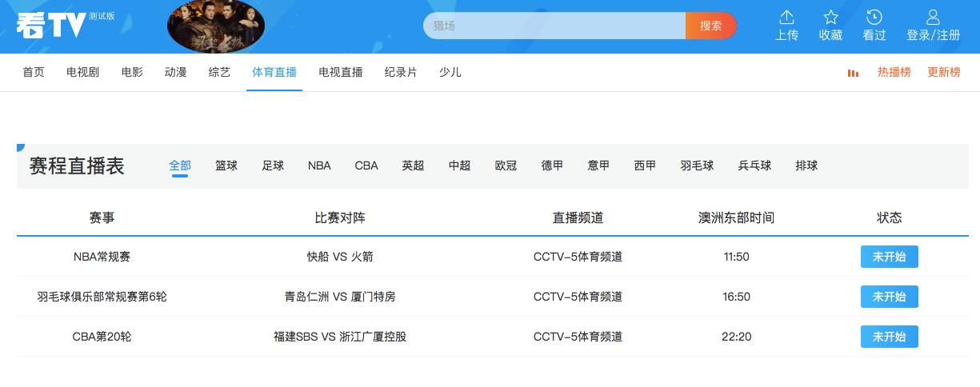
Task: Click the 16:50 time cell
Action: point(736,297)
